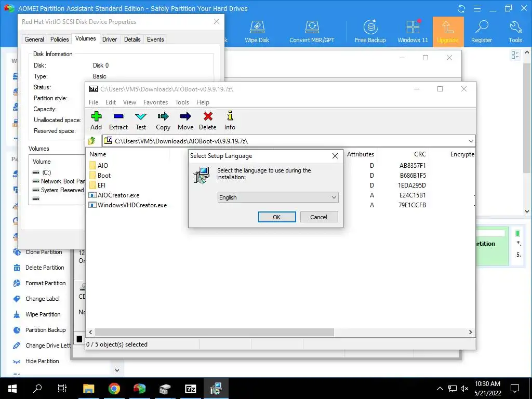Launch Free Backup from AOMEI toolbar
The width and height of the screenshot is (532, 399).
coord(370,32)
